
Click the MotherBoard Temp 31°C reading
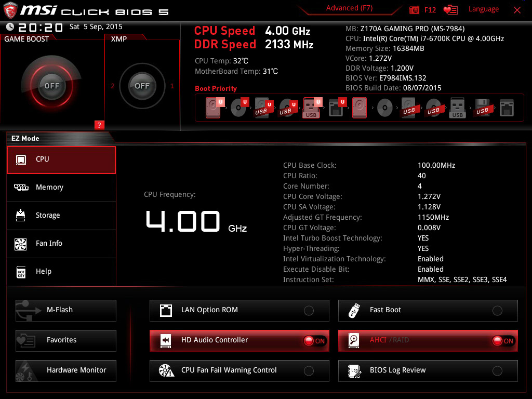coord(236,72)
